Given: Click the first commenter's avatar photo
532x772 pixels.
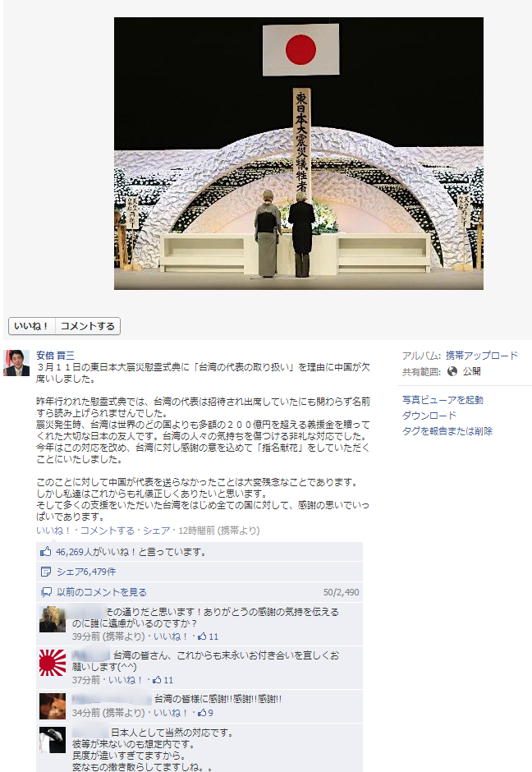Looking at the screenshot, I should (x=53, y=619).
